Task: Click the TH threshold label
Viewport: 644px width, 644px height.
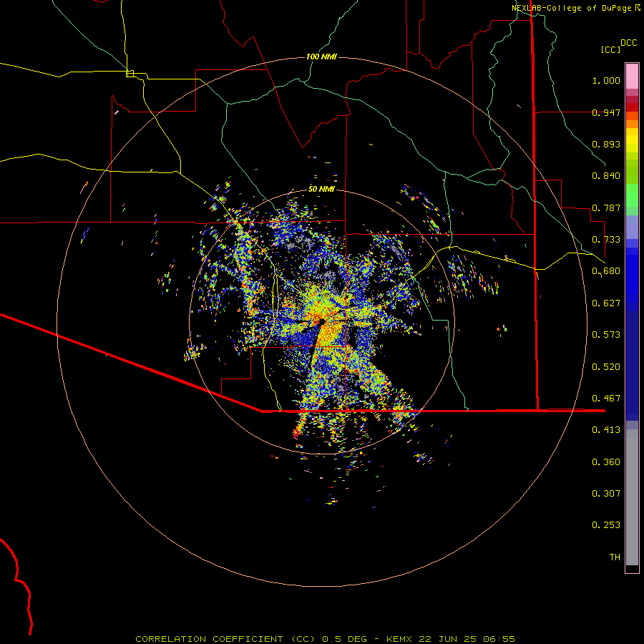Action: pyautogui.click(x=615, y=557)
